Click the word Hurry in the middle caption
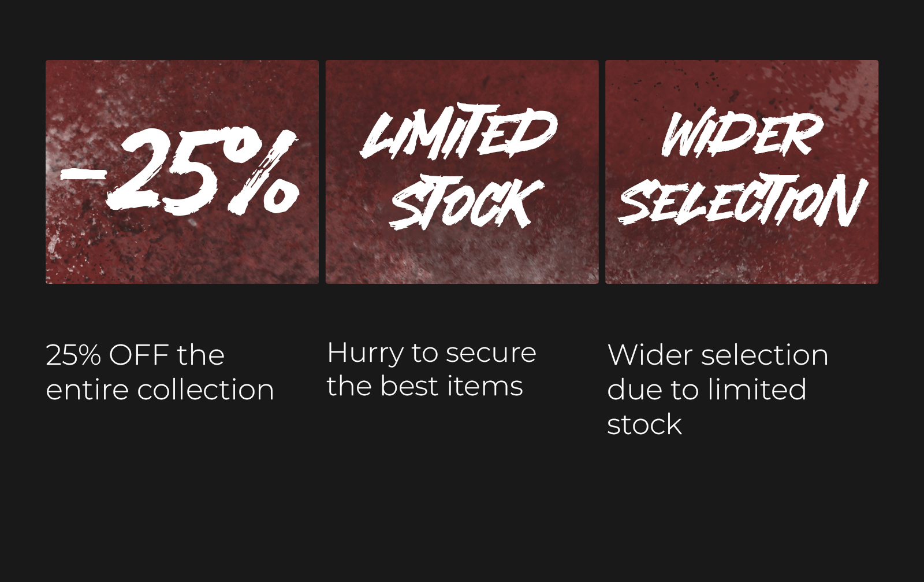Screen dimensions: 924x582 coord(365,353)
